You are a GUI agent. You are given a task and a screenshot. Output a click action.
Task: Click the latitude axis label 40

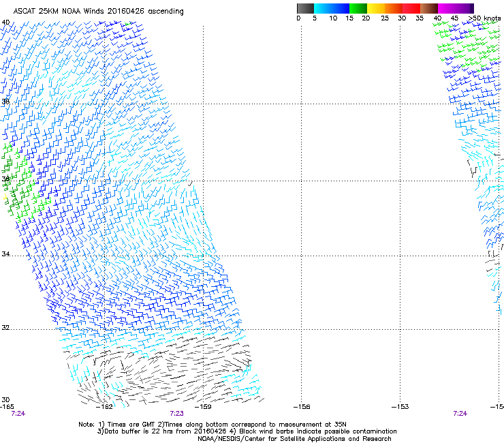tap(5, 22)
